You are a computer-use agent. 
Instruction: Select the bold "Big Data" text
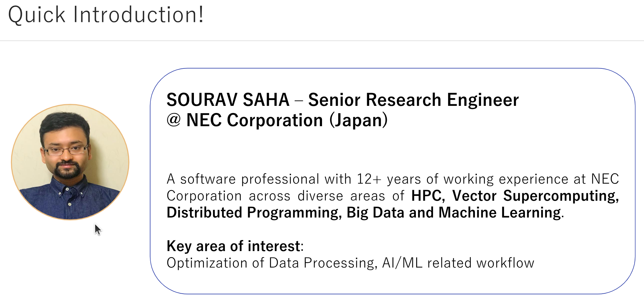pyautogui.click(x=375, y=213)
